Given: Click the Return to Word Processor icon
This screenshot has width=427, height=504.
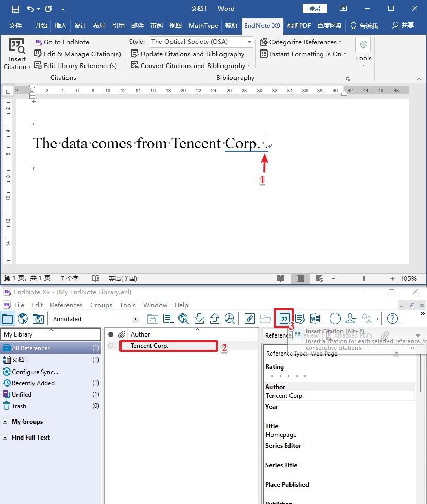Looking at the screenshot, I should click(315, 319).
